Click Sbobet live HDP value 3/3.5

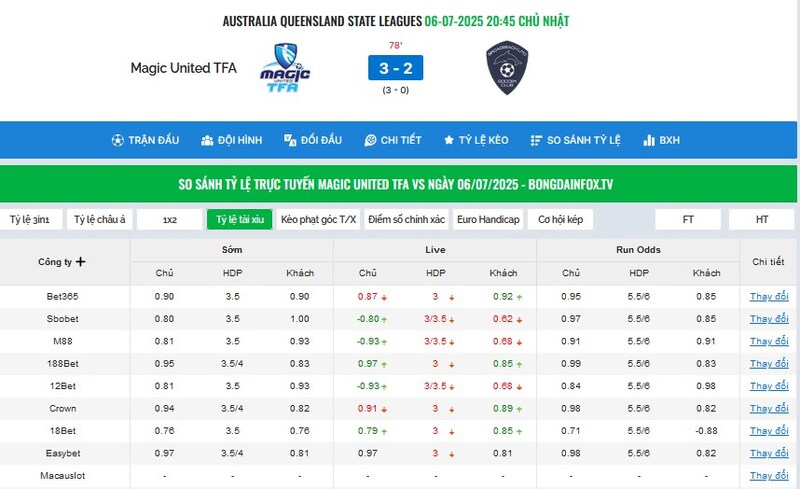[x=435, y=319]
